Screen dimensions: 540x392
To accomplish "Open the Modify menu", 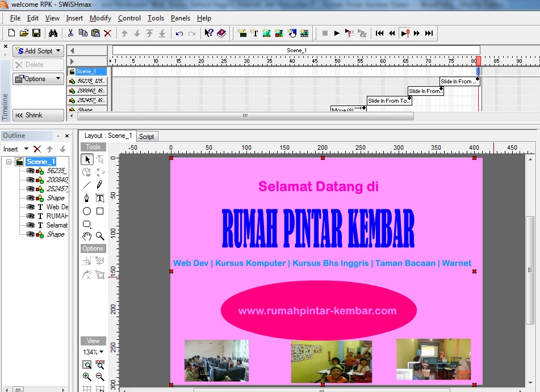I will (100, 18).
